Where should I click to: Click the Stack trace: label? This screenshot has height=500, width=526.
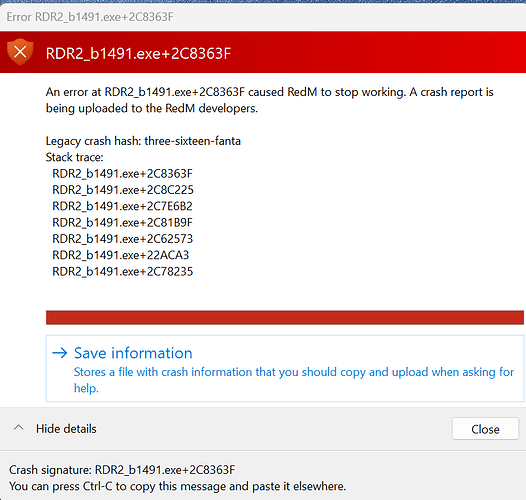coord(74,157)
